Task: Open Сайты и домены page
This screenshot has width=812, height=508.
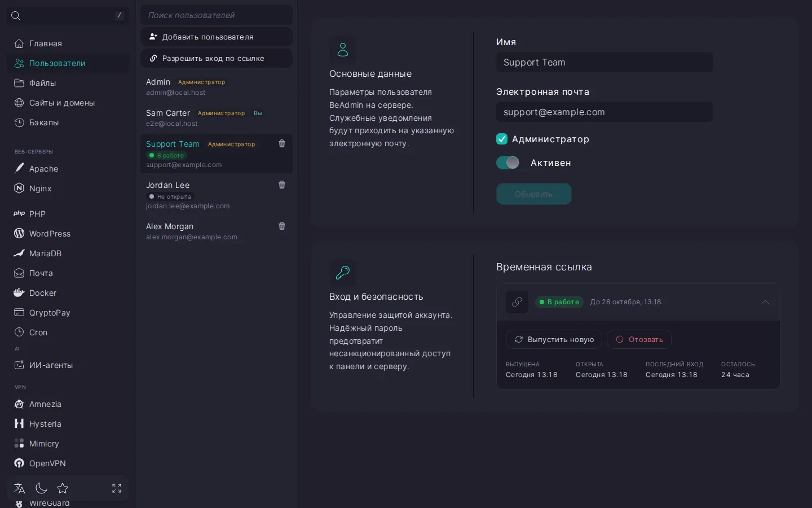Action: coord(68,103)
